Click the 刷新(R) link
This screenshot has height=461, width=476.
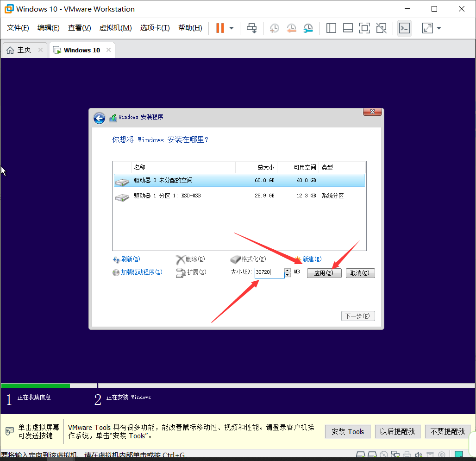coord(131,259)
